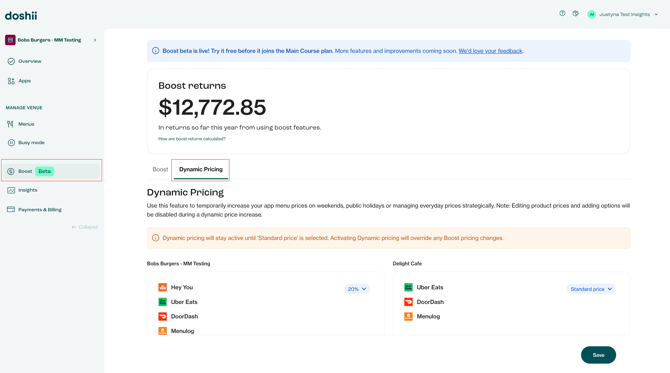The width and height of the screenshot is (670, 373).
Task: Click the info icon in Boost beta banner
Action: [x=156, y=51]
